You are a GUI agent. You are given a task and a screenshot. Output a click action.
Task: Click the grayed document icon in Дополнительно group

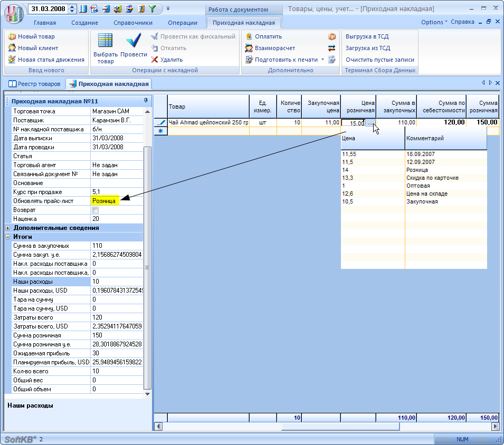tap(332, 60)
